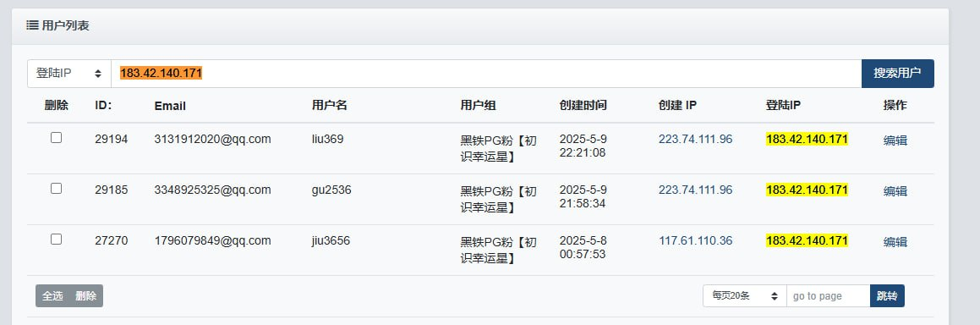This screenshot has width=980, height=325.
Task: Click 创建 IP 223.74.111.96 for gu2536
Action: click(696, 190)
